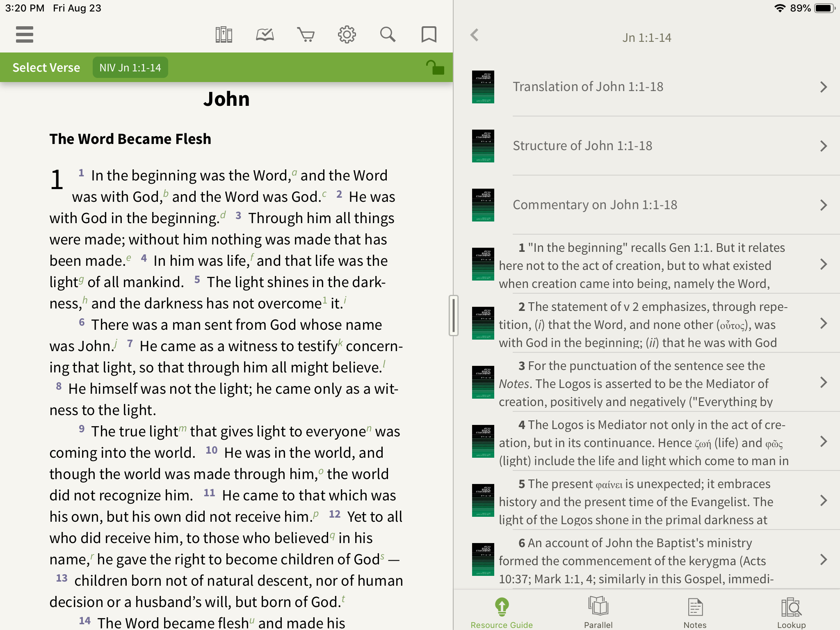Tap book cover beside verse 1 commentary
The width and height of the screenshot is (840, 630).
(x=483, y=264)
